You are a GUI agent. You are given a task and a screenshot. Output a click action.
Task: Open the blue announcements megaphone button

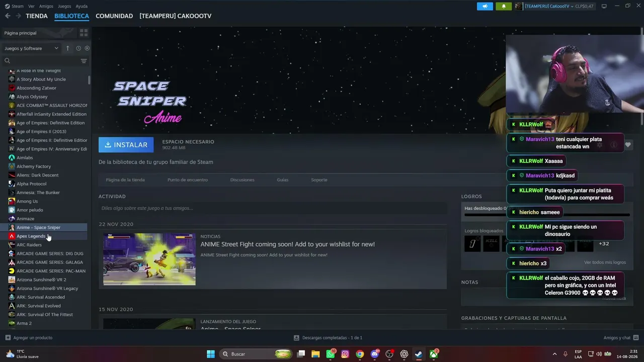click(x=485, y=6)
